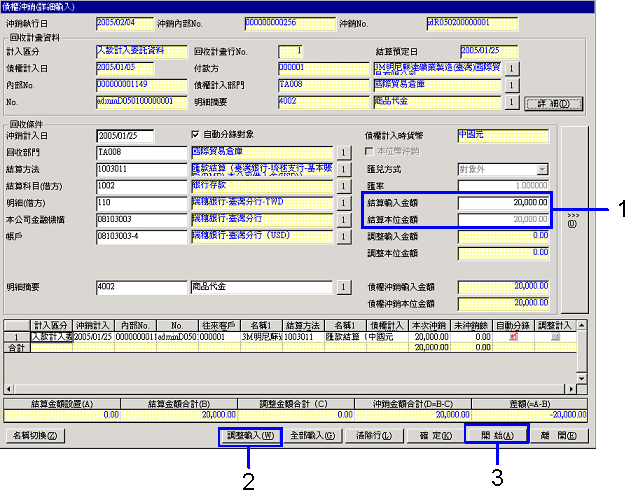Open lookup next to 回收部門 field
629x497 pixels.
pos(342,153)
